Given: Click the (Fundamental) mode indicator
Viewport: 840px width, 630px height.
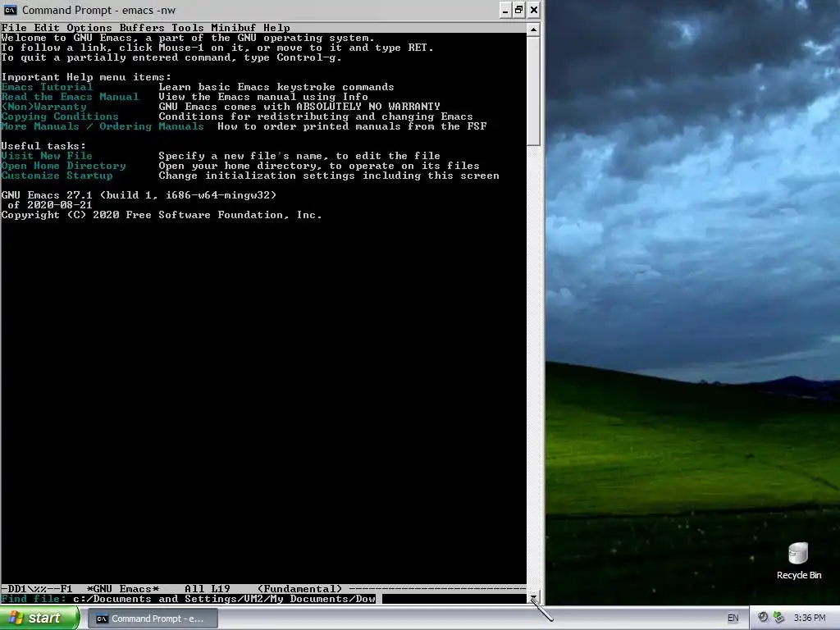Looking at the screenshot, I should (299, 589).
